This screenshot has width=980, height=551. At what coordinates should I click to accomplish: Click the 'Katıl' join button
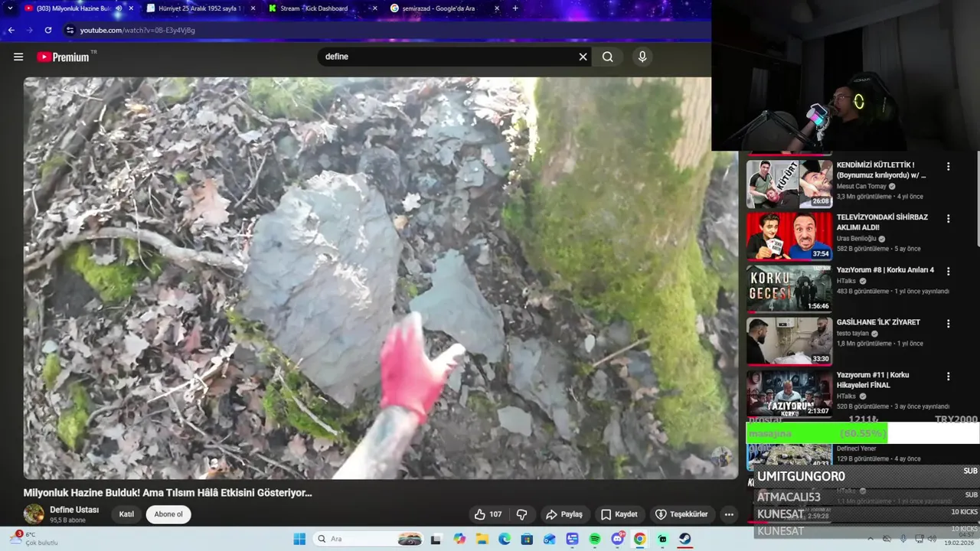[126, 514]
